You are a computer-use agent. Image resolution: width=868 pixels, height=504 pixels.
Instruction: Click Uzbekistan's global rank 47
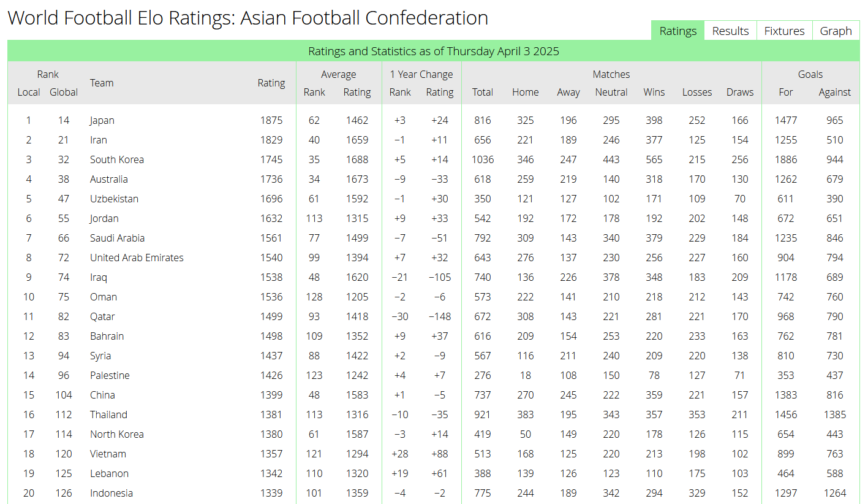tap(64, 199)
